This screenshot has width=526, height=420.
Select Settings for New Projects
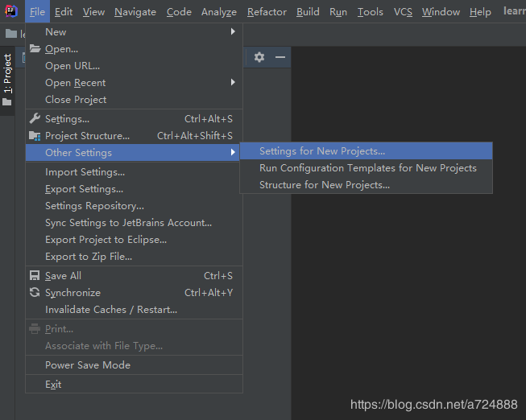tap(322, 151)
